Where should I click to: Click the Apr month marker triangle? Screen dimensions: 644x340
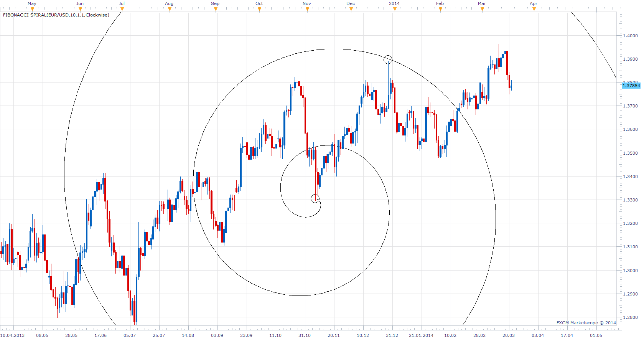pyautogui.click(x=534, y=9)
